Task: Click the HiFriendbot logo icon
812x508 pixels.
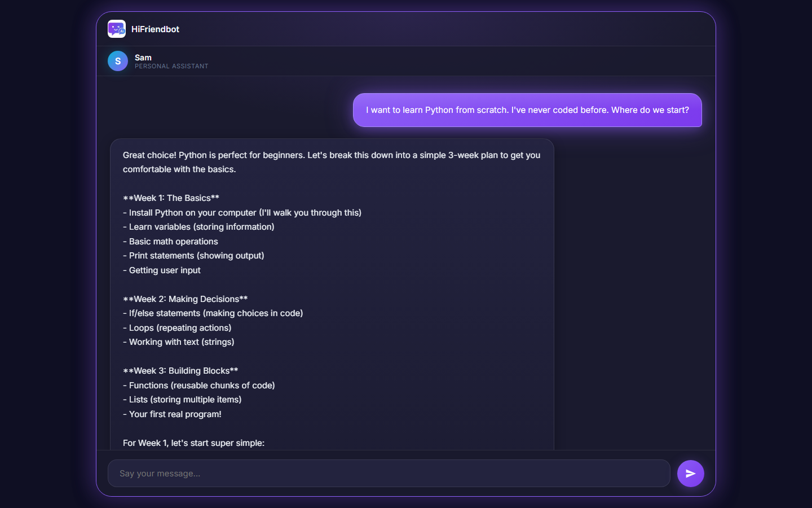Action: pos(117,29)
